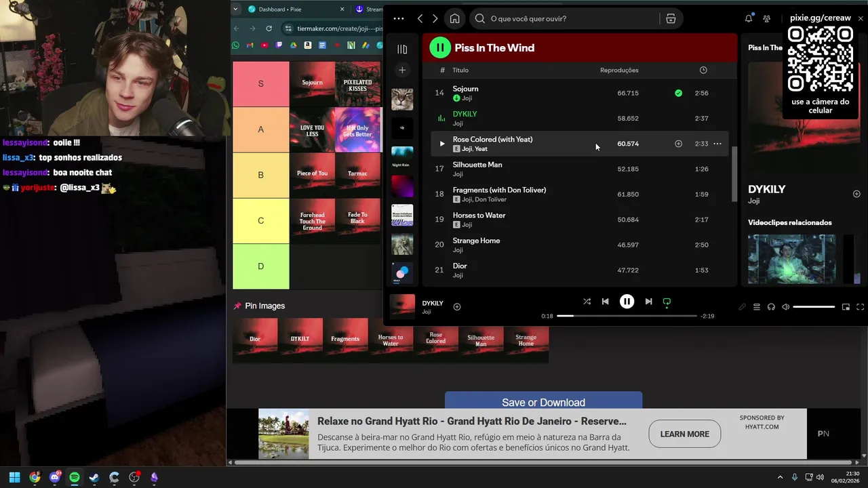Open more options for Rose Colored row
Screen dimensions: 868x488
(x=717, y=144)
